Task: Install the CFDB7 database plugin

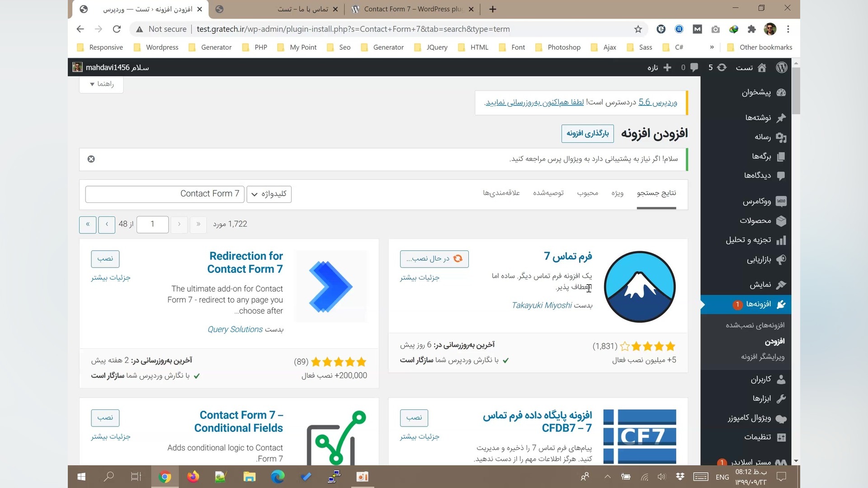Action: (x=414, y=418)
